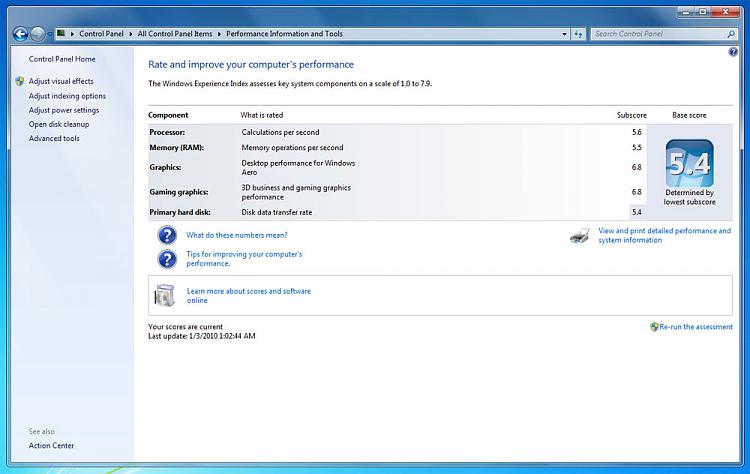Open disk cleanup link
The image size is (750, 474).
coord(59,124)
